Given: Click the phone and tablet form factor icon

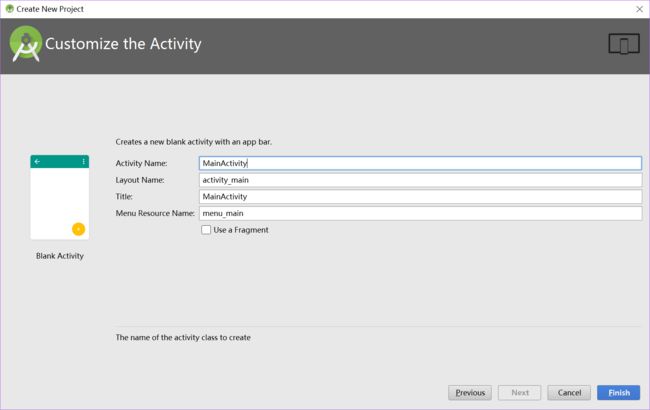Looking at the screenshot, I should point(624,44).
